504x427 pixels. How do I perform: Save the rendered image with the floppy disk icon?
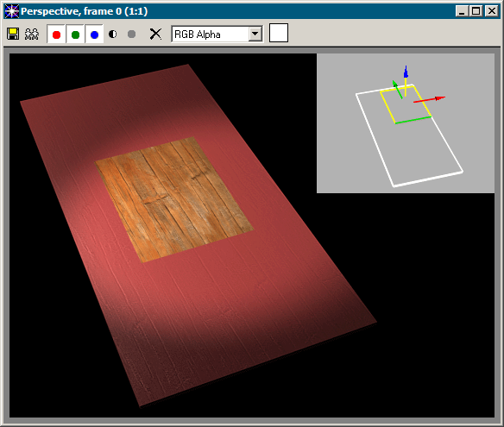click(13, 34)
